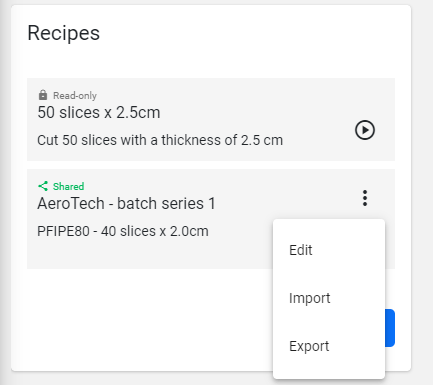
Task: Click the green Shared label
Action: [x=68, y=186]
